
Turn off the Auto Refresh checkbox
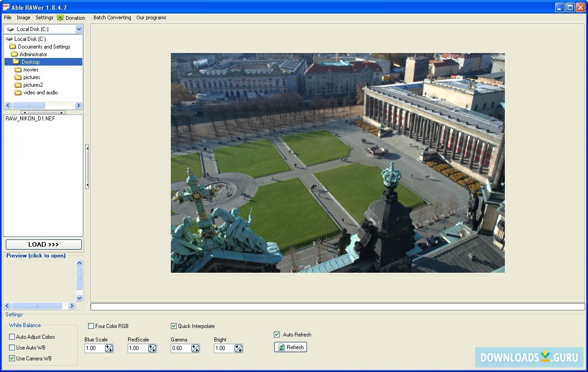point(277,335)
